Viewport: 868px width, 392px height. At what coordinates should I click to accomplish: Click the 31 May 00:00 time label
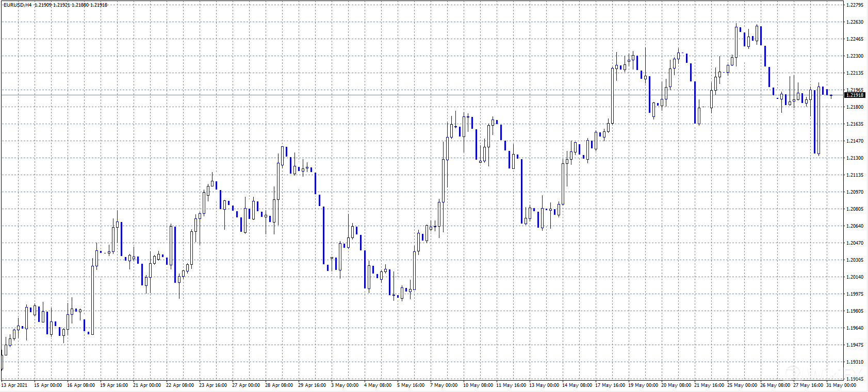841,385
